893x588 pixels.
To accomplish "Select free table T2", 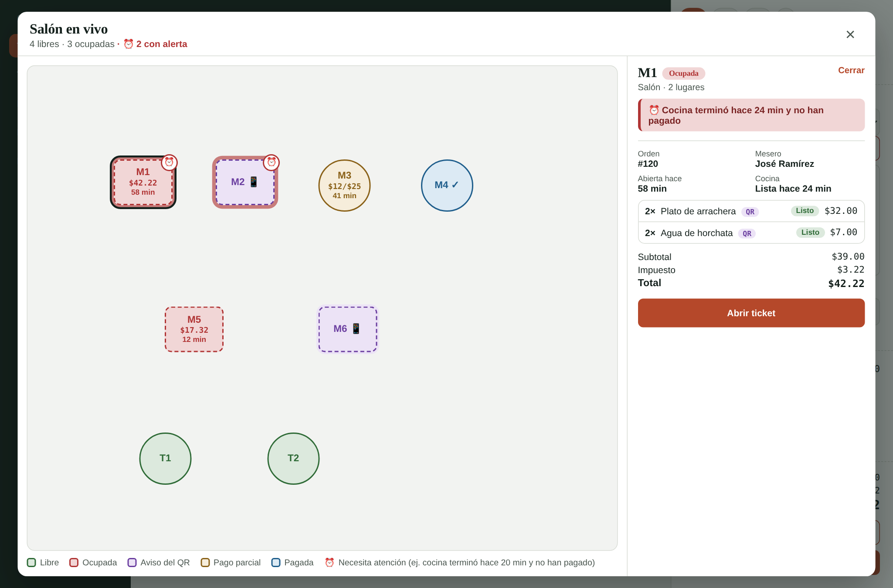I will [x=293, y=458].
